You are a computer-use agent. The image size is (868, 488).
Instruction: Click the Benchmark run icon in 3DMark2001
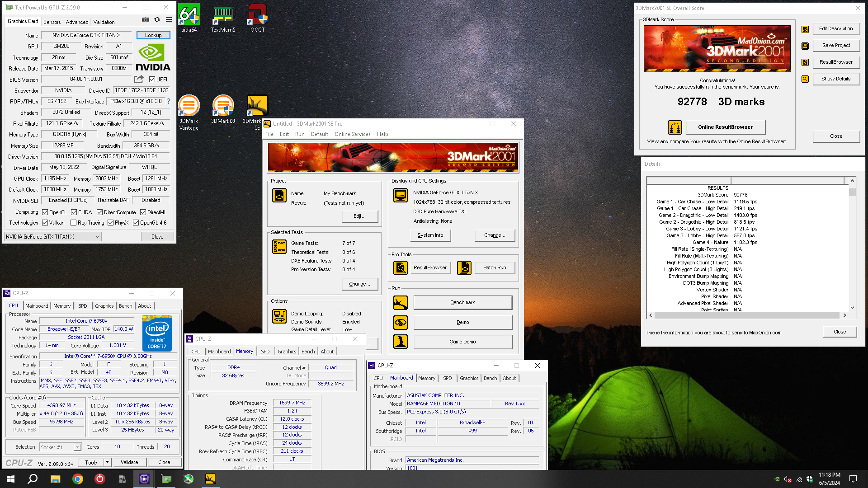tap(401, 303)
